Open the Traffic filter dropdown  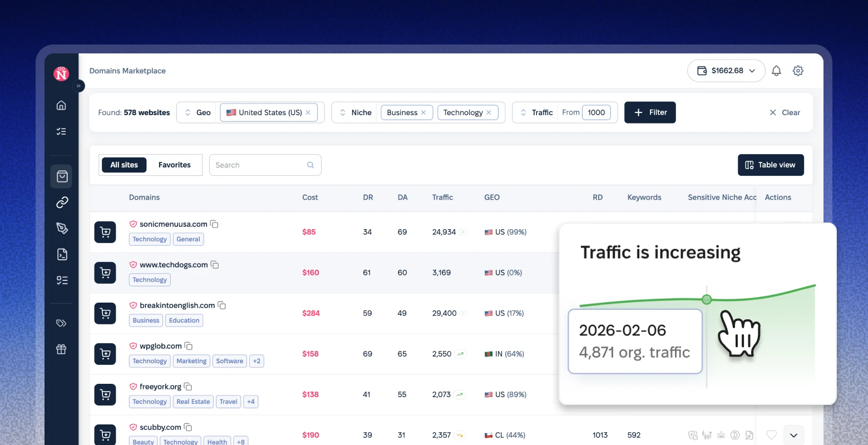click(x=537, y=112)
